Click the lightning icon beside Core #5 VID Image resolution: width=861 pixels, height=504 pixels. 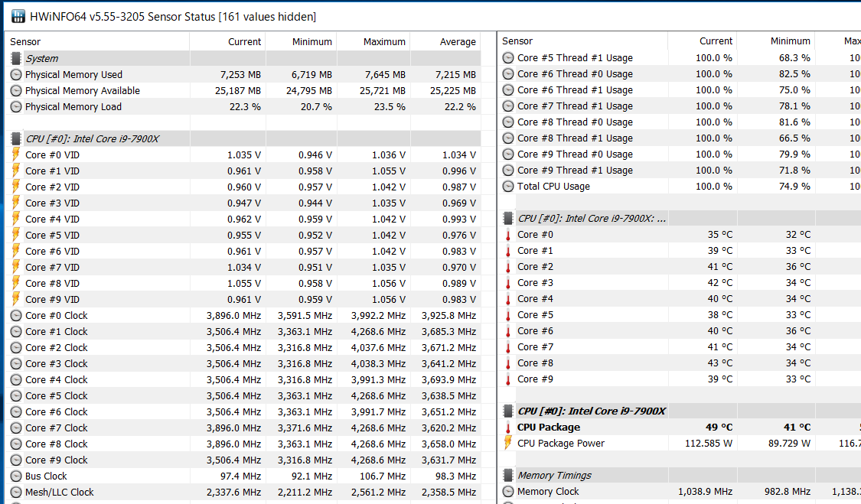click(16, 235)
